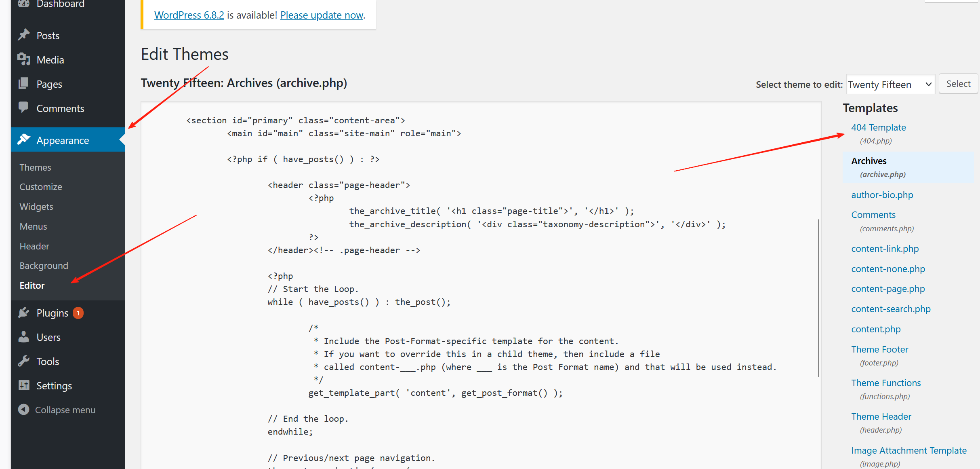
Task: Click the get_template_part code line
Action: pos(435,393)
